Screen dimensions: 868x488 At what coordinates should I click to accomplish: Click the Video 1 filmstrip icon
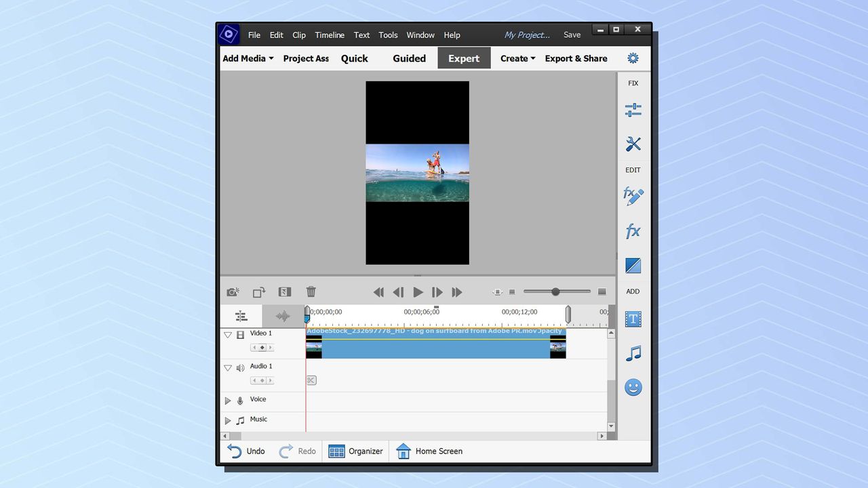[x=240, y=335]
